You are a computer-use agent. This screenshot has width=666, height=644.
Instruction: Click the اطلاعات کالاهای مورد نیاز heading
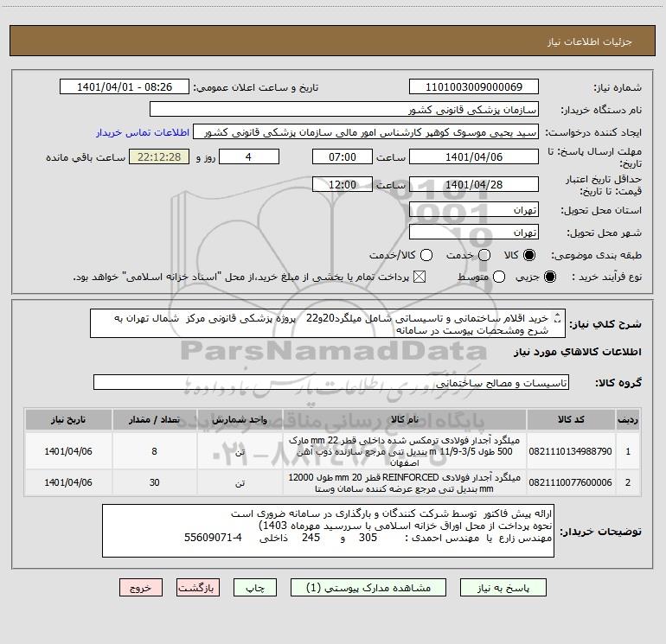577,352
